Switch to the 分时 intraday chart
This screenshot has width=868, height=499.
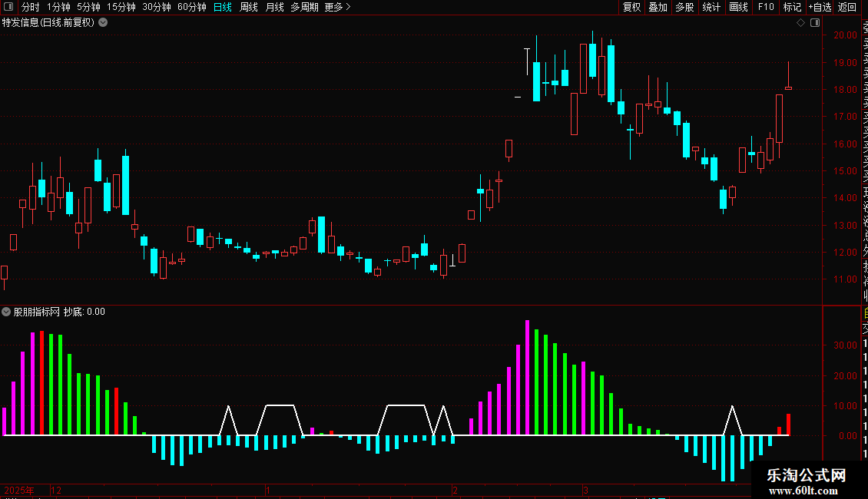pos(31,7)
